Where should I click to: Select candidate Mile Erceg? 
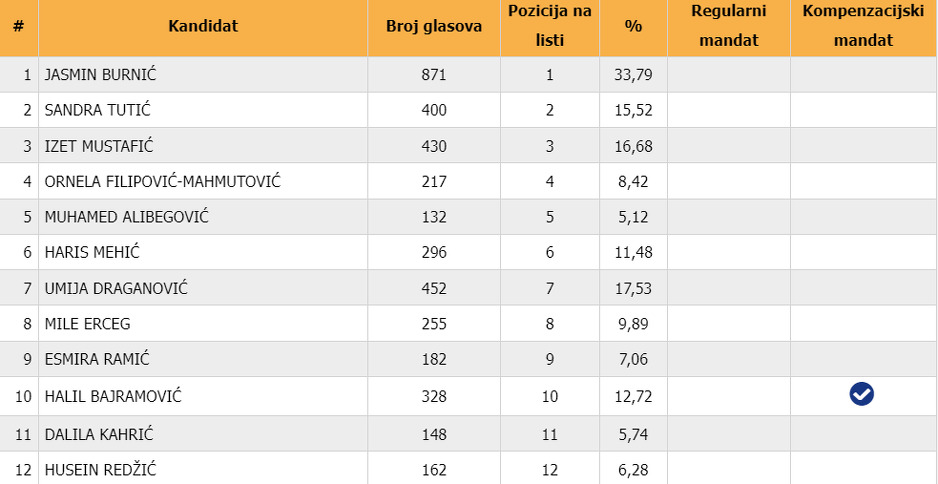tap(87, 324)
